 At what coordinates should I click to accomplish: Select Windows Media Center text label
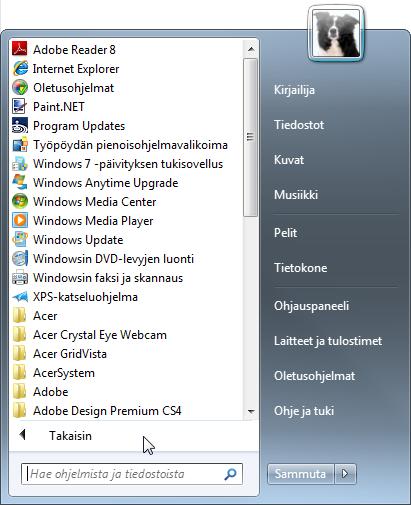pos(95,202)
